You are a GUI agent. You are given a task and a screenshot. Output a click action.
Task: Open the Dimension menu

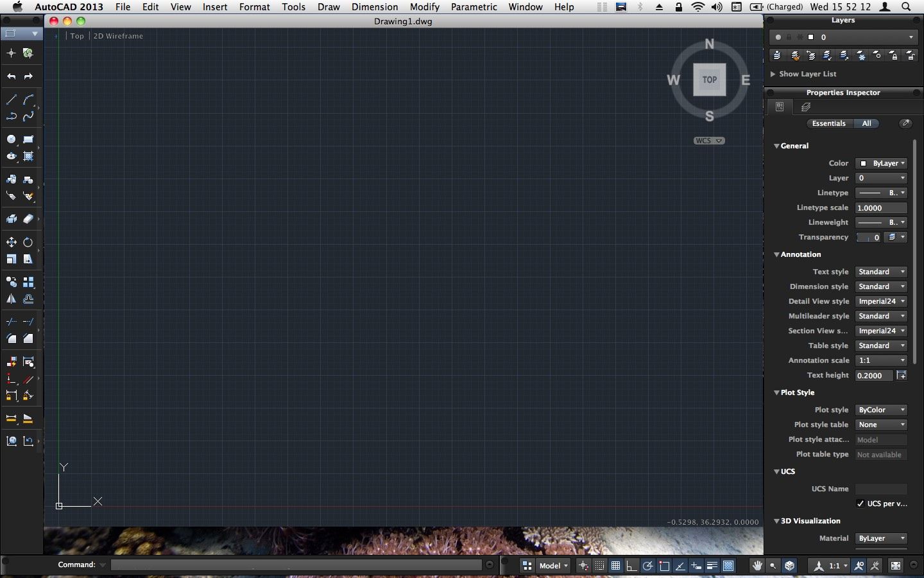[375, 7]
